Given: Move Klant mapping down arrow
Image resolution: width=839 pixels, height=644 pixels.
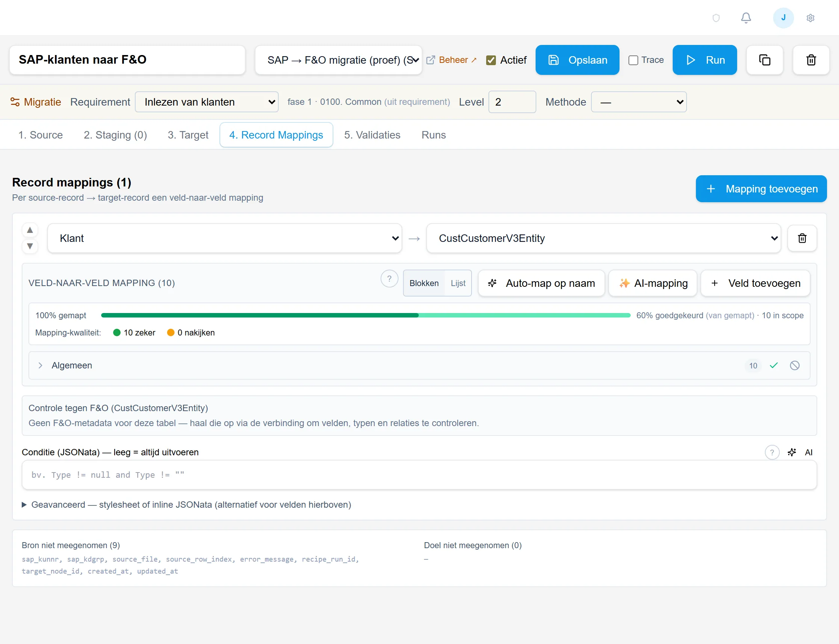Looking at the screenshot, I should [x=30, y=246].
